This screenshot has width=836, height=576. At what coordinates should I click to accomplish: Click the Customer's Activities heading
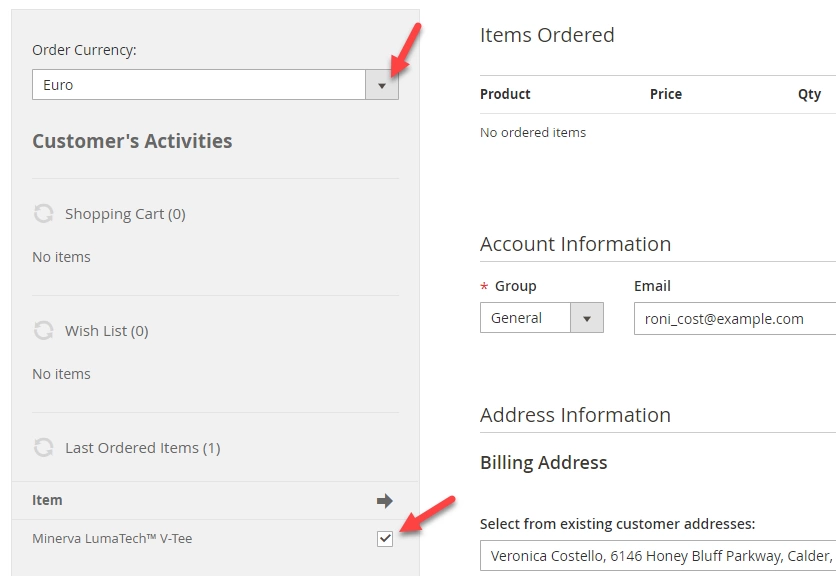coord(132,141)
